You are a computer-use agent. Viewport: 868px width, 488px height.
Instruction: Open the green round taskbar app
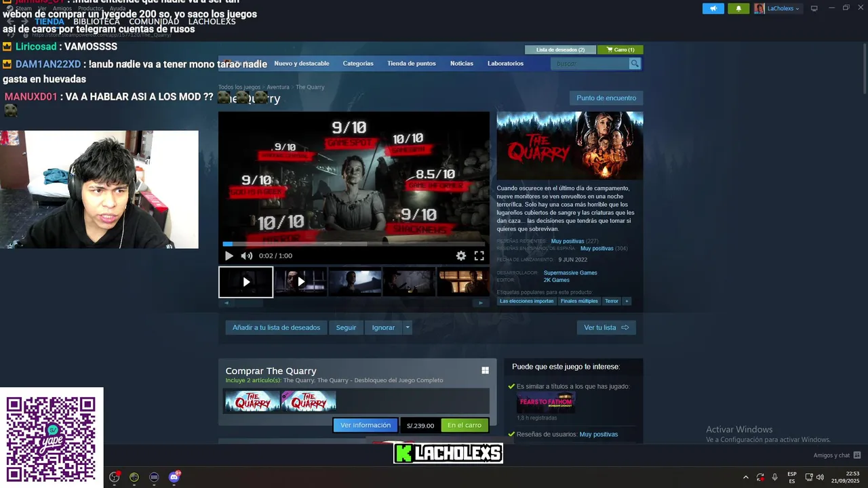pyautogui.click(x=134, y=477)
